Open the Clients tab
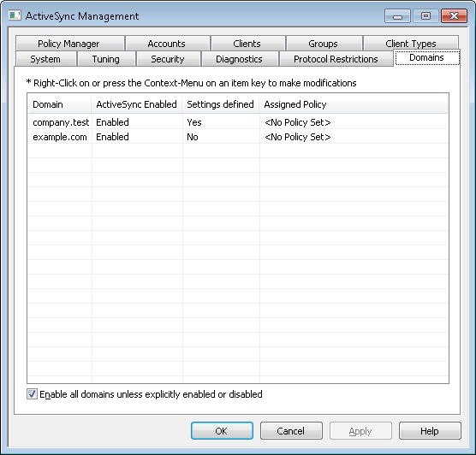 247,44
